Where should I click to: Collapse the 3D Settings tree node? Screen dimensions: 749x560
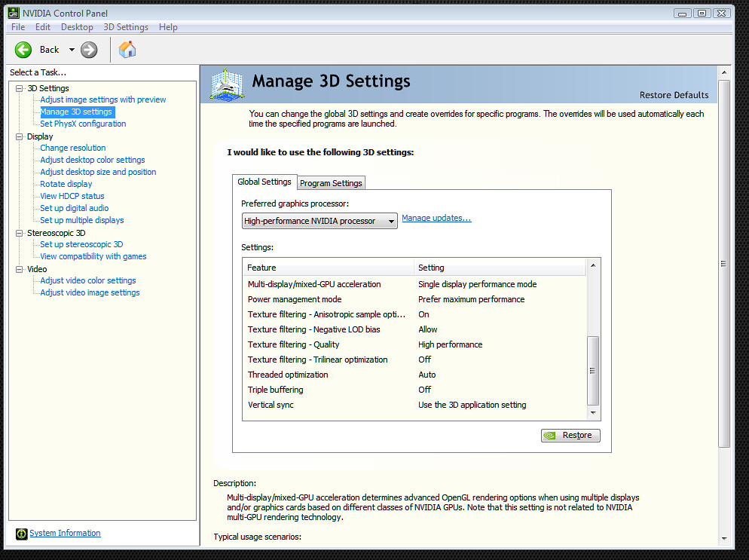coord(20,88)
